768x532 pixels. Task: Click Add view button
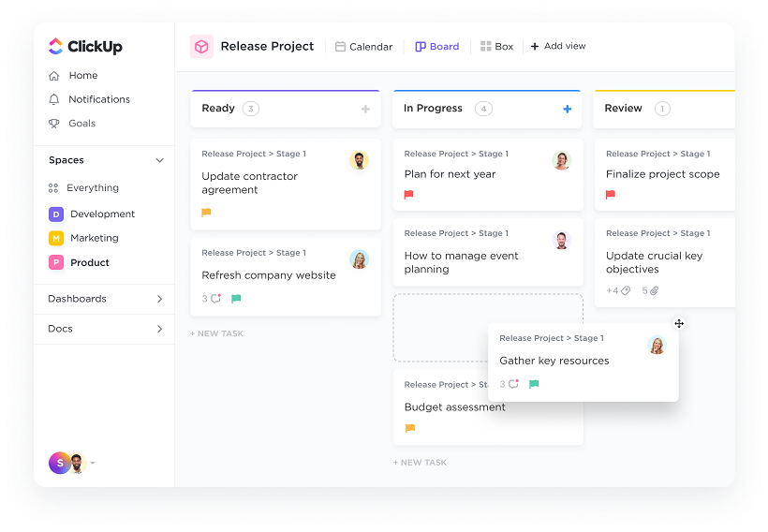click(x=558, y=46)
